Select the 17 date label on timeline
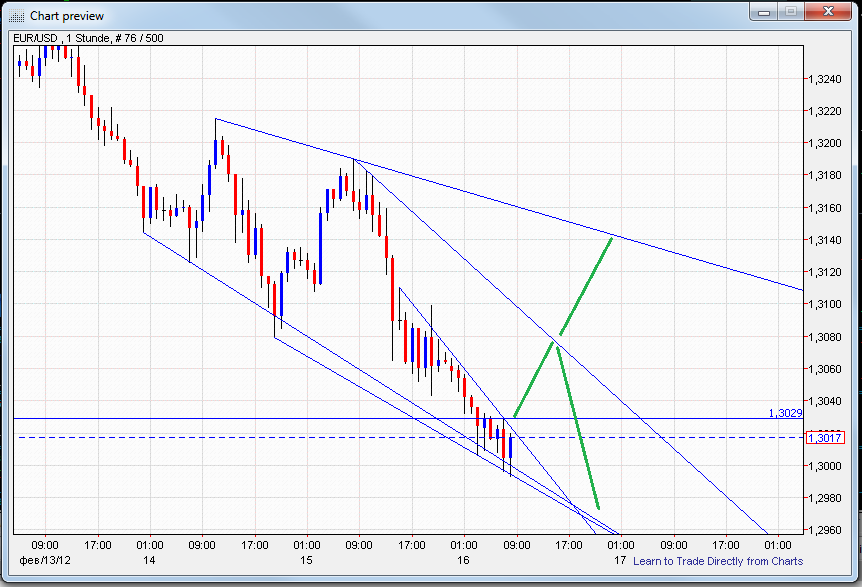The height and width of the screenshot is (587, 862). point(619,561)
